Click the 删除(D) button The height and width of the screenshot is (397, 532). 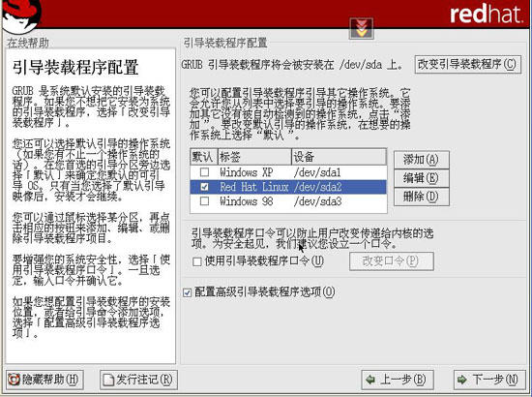pyautogui.click(x=422, y=197)
